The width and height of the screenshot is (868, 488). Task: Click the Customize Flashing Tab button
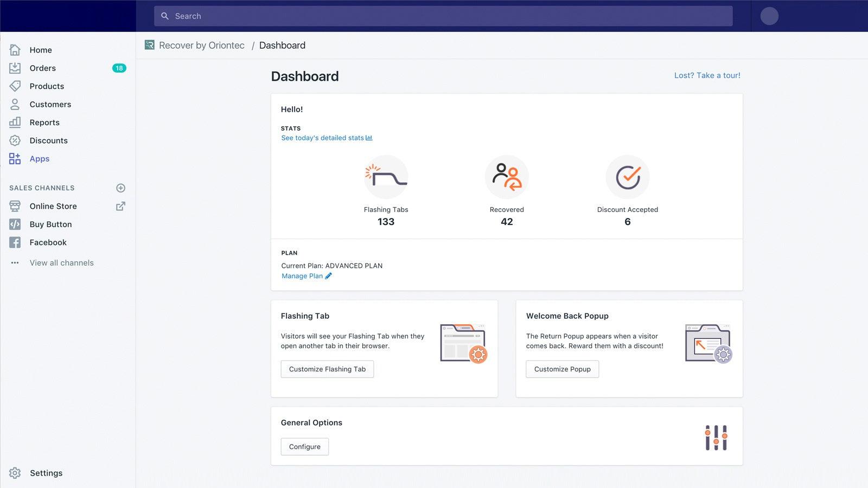pos(327,369)
